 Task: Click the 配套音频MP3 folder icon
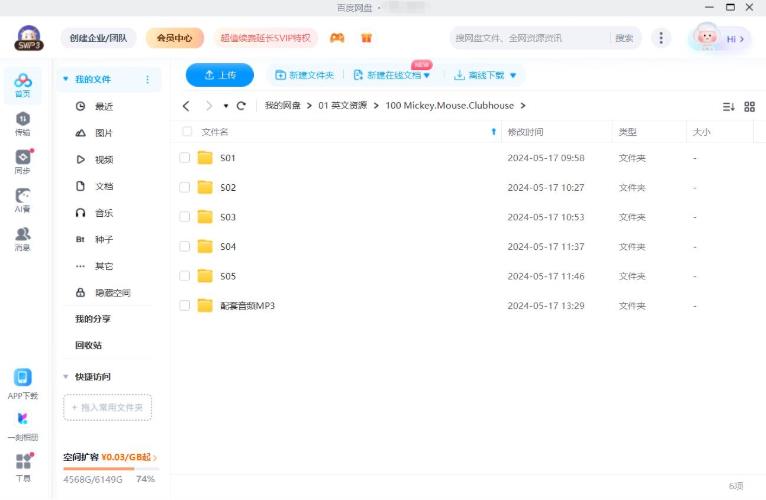click(205, 305)
